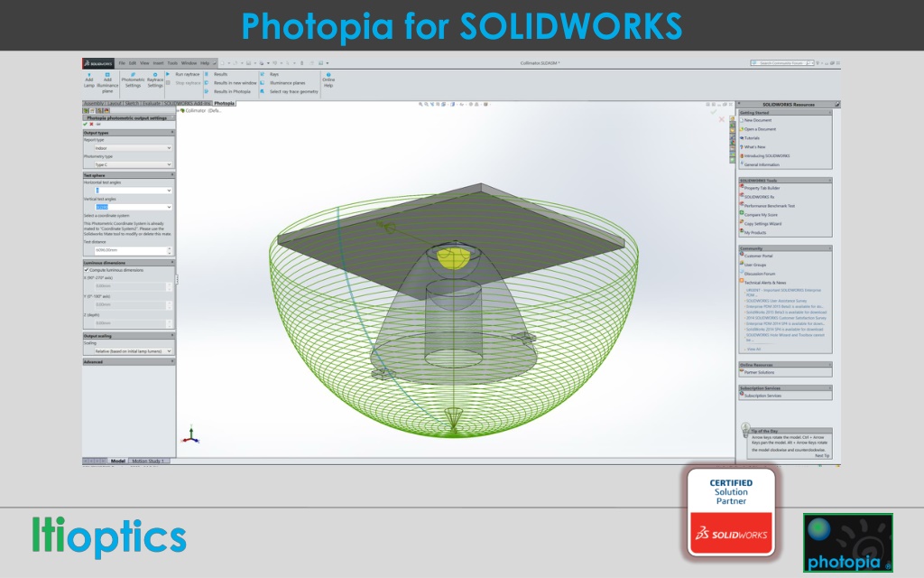Launch SOLIDWORKS Rx tool
924x578 pixels.
(x=758, y=197)
